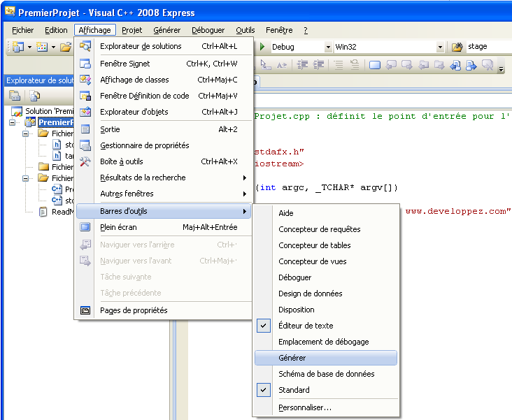Click the find-in-files binoculars icon

click(x=457, y=47)
